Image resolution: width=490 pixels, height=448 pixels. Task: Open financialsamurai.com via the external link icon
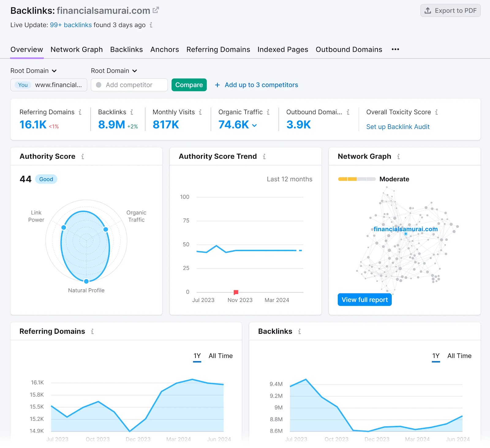point(156,9)
